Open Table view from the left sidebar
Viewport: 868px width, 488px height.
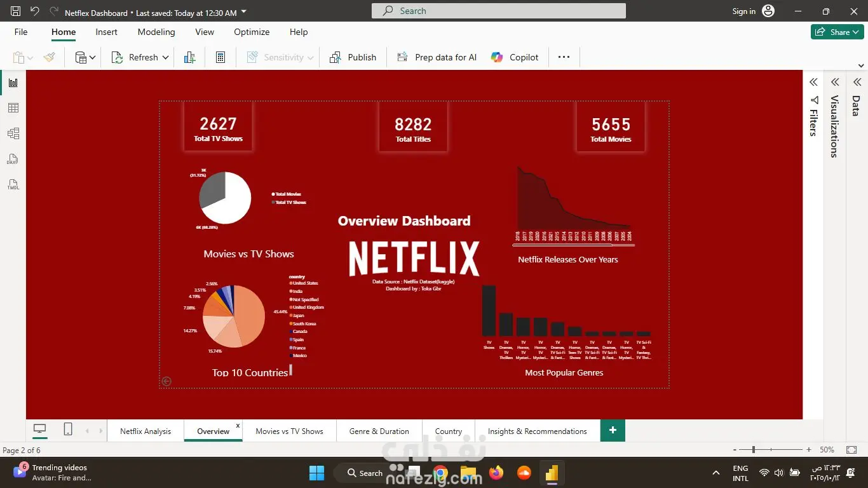(13, 107)
